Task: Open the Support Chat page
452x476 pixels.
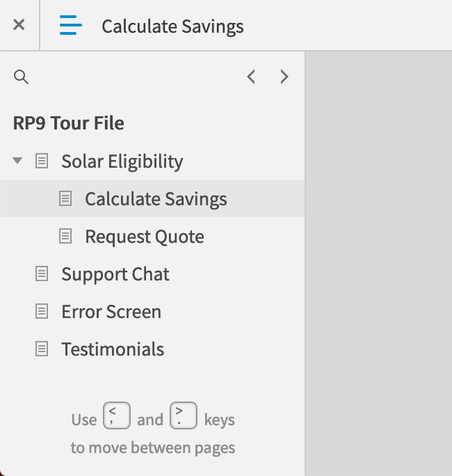Action: coord(115,274)
